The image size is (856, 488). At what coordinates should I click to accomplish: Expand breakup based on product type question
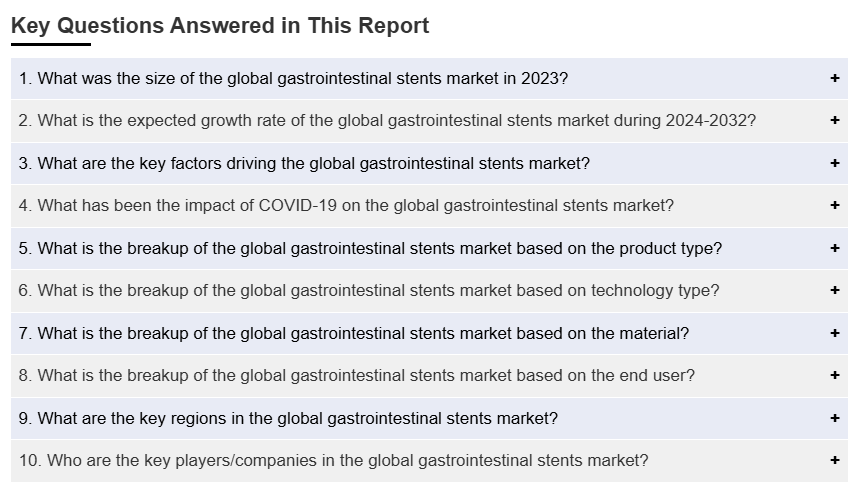coord(429,248)
